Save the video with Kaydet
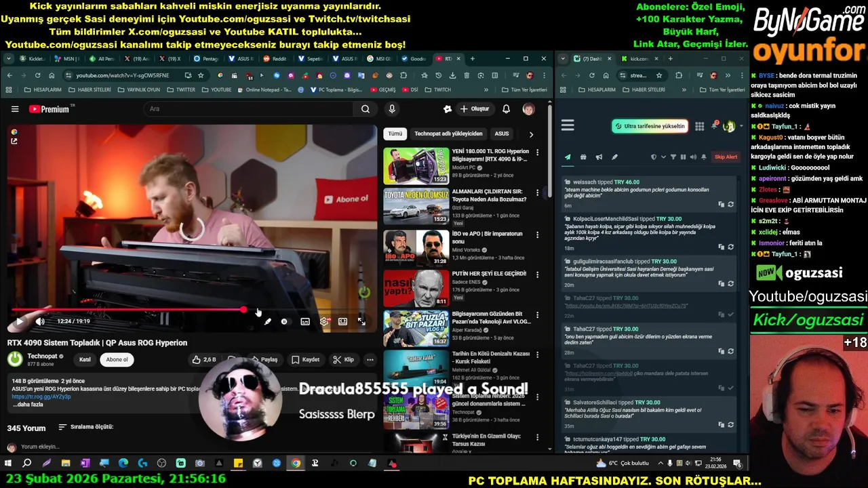The width and height of the screenshot is (868, 488). click(x=305, y=359)
